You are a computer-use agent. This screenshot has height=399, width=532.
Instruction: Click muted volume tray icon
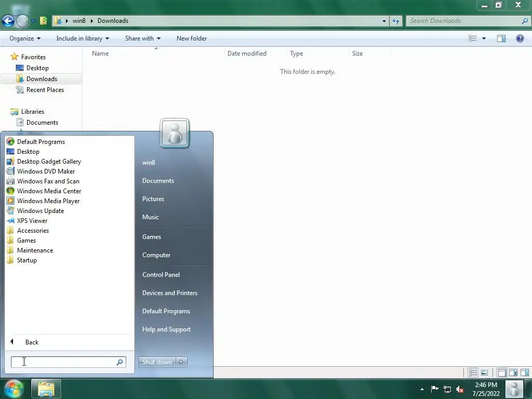(x=460, y=389)
